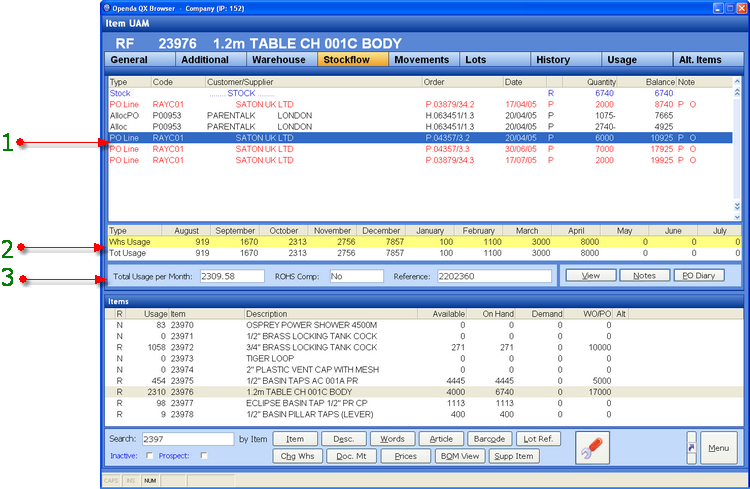
Task: Click the Usage column header in Items
Action: coord(148,314)
